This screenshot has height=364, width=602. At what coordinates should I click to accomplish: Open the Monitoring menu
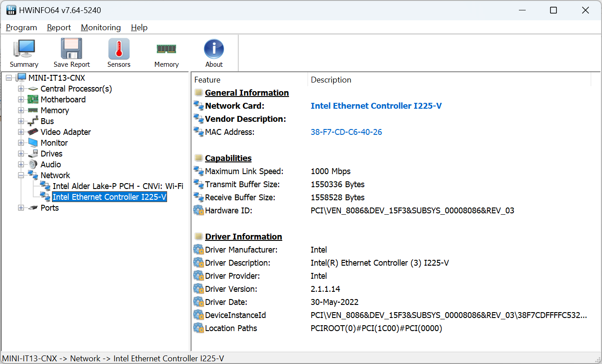pos(101,28)
